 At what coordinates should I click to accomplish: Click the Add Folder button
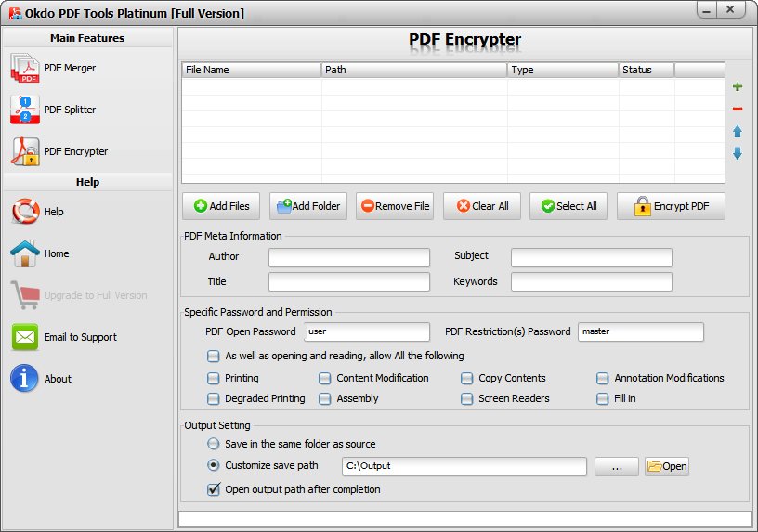pyautogui.click(x=308, y=206)
